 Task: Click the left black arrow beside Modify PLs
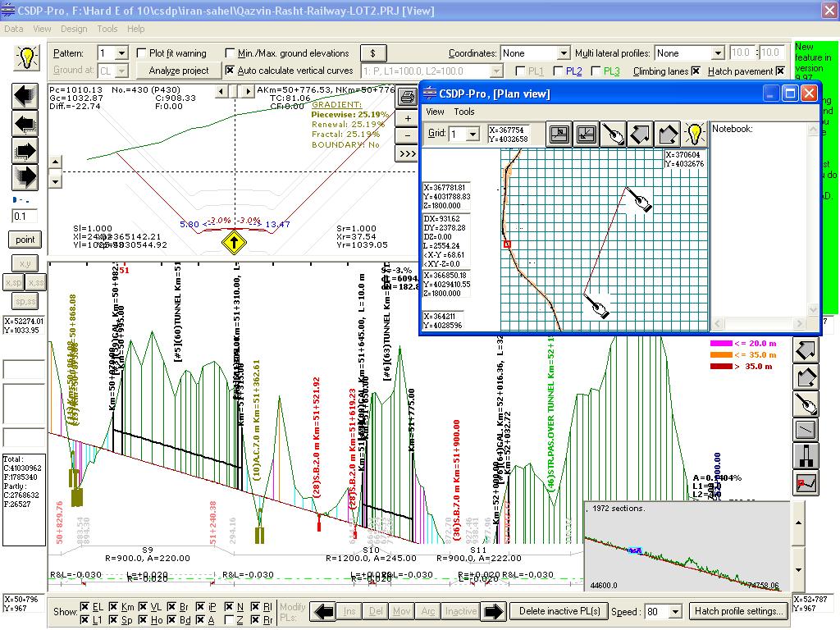point(323,611)
